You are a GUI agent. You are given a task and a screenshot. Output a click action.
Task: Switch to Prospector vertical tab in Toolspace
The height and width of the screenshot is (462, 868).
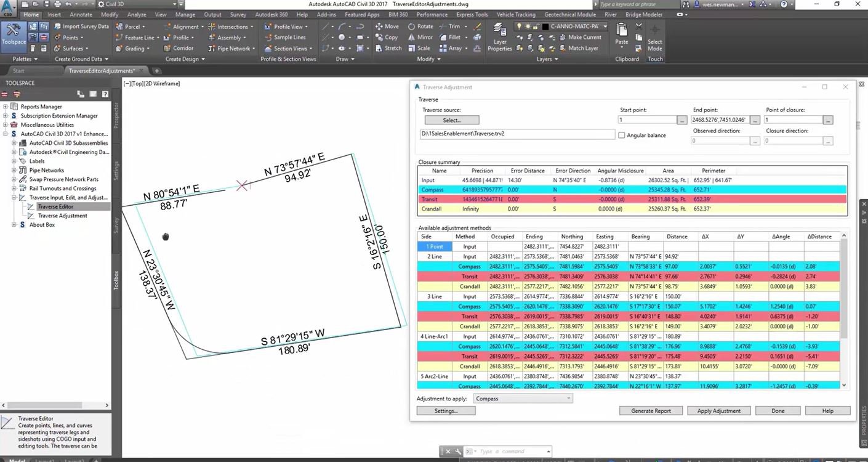click(x=116, y=115)
